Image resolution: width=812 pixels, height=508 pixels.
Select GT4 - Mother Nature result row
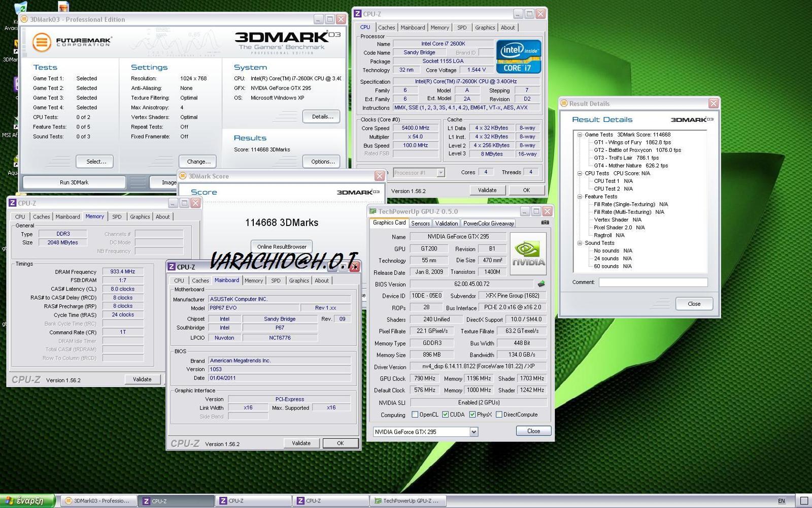click(x=631, y=166)
